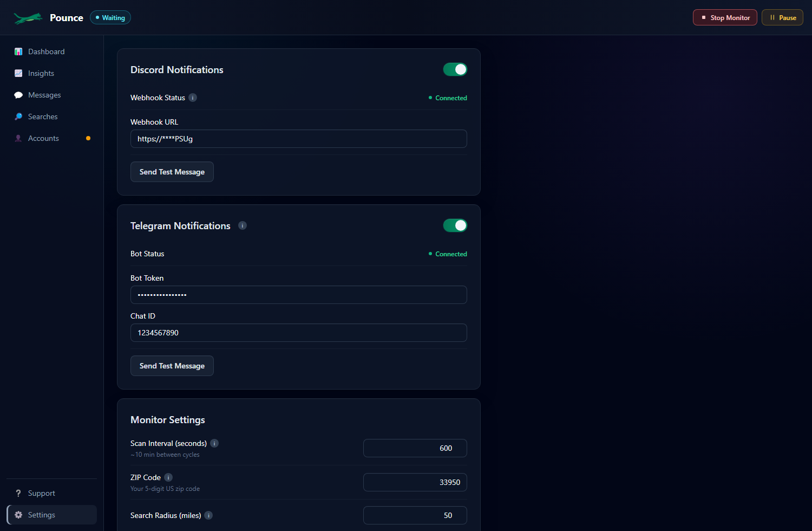Click the Settings gear icon

(18, 515)
